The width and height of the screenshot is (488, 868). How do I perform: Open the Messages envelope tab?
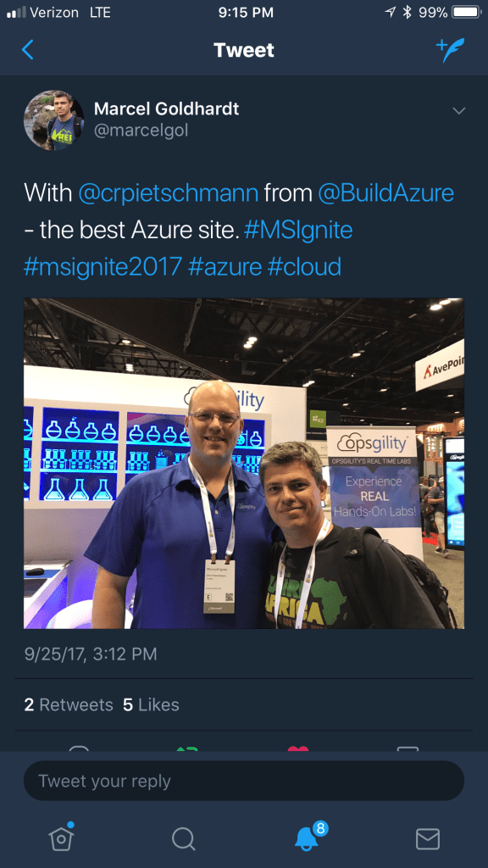pos(428,838)
